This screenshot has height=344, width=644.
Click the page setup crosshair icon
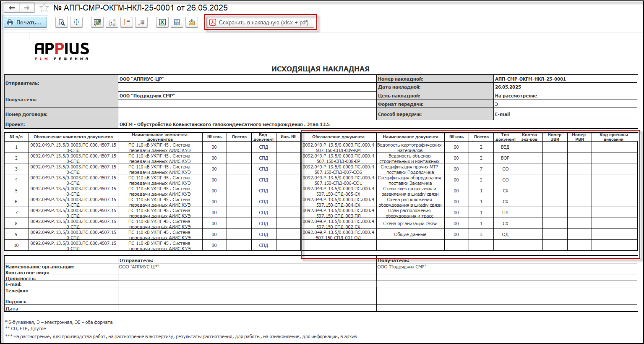point(76,23)
